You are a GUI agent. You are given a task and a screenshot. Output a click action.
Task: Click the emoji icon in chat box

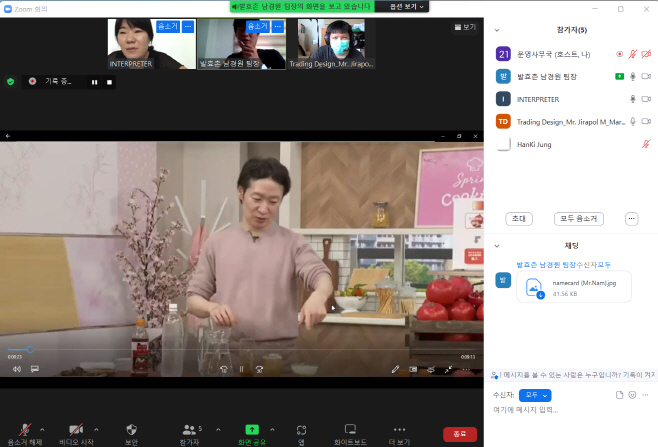(632, 395)
